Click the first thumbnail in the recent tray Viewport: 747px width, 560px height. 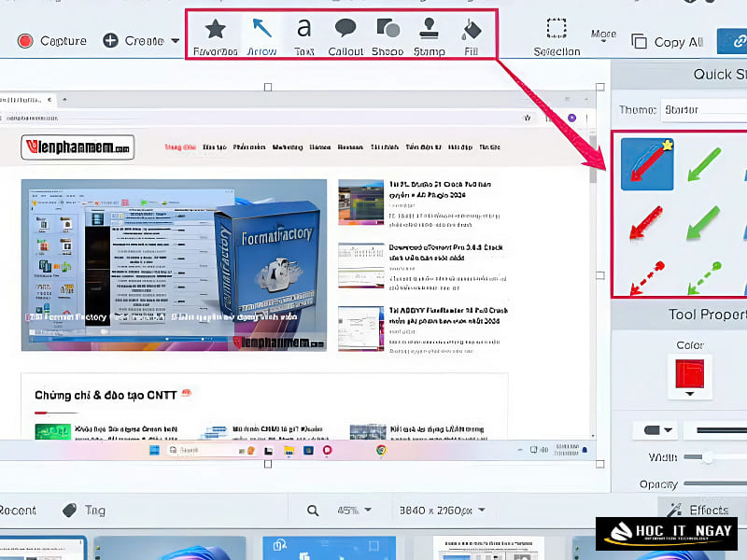pyautogui.click(x=43, y=549)
